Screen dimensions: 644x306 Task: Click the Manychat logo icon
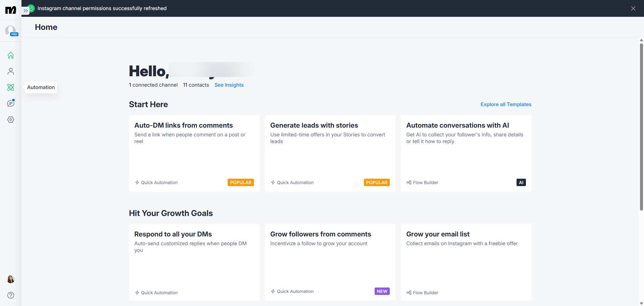click(x=11, y=10)
